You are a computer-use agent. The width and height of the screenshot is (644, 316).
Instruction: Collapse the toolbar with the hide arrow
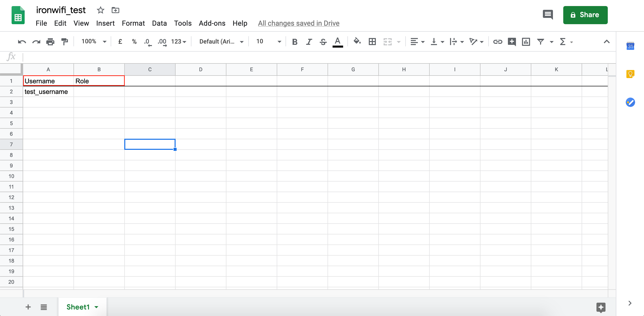(x=607, y=42)
